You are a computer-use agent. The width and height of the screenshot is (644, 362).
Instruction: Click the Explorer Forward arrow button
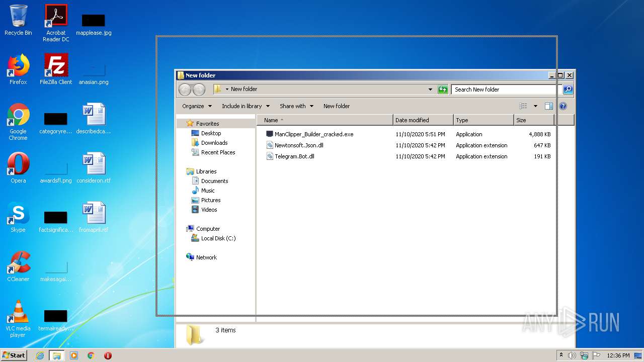[199, 89]
